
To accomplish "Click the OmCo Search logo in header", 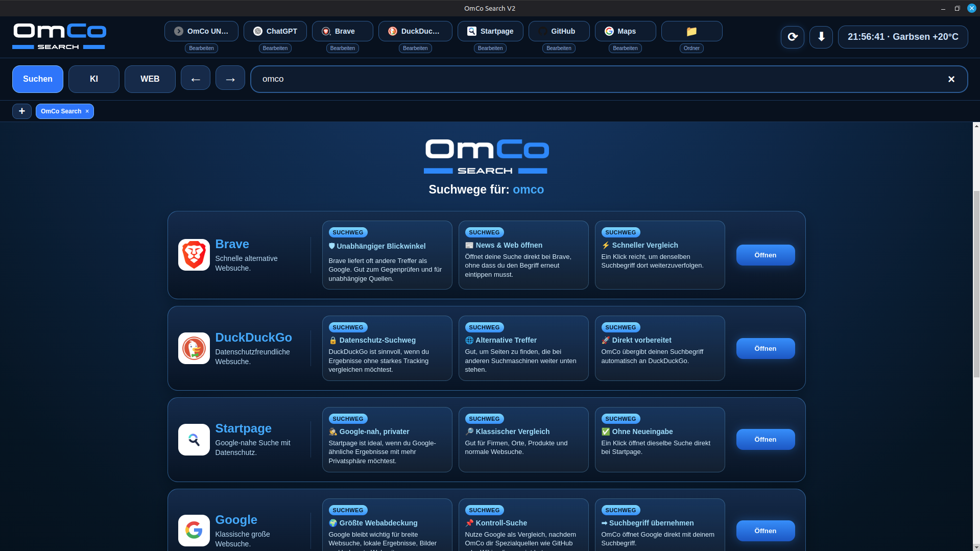I will [x=59, y=36].
